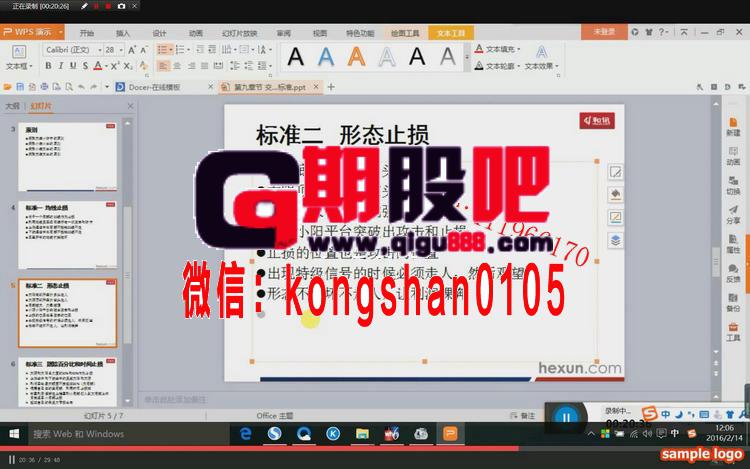Toggle superscript formatting
Image resolution: width=750 pixels, height=469 pixels.
point(115,65)
